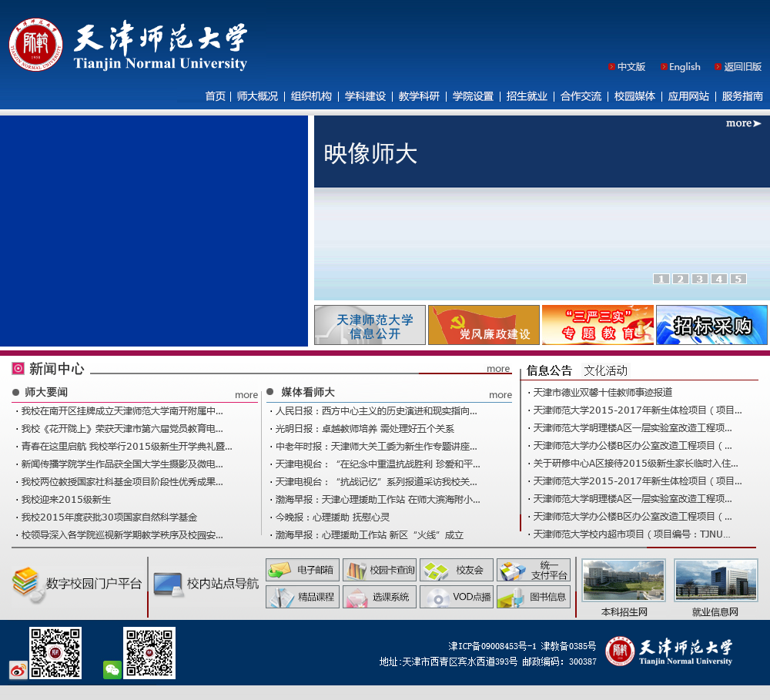Select the 信息公告 tab
Image resolution: width=770 pixels, height=700 pixels.
click(x=550, y=370)
